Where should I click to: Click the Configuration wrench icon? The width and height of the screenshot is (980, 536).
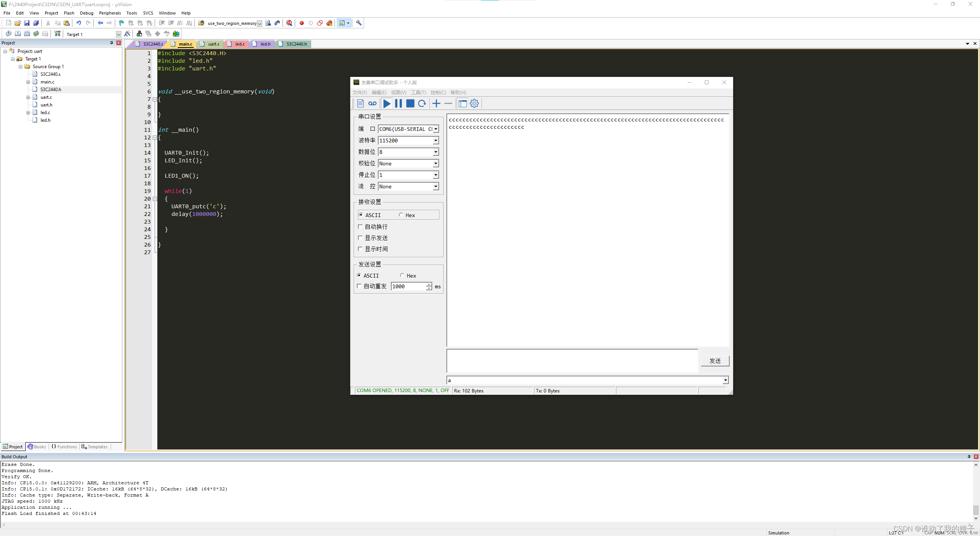359,23
